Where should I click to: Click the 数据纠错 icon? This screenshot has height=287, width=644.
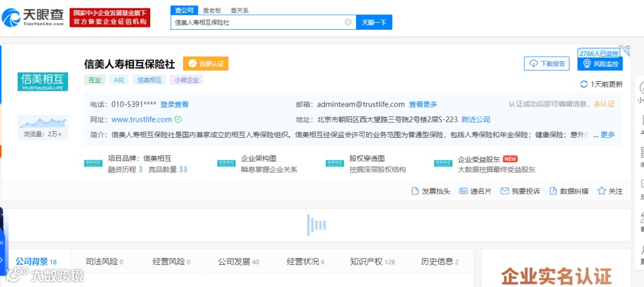pyautogui.click(x=553, y=191)
